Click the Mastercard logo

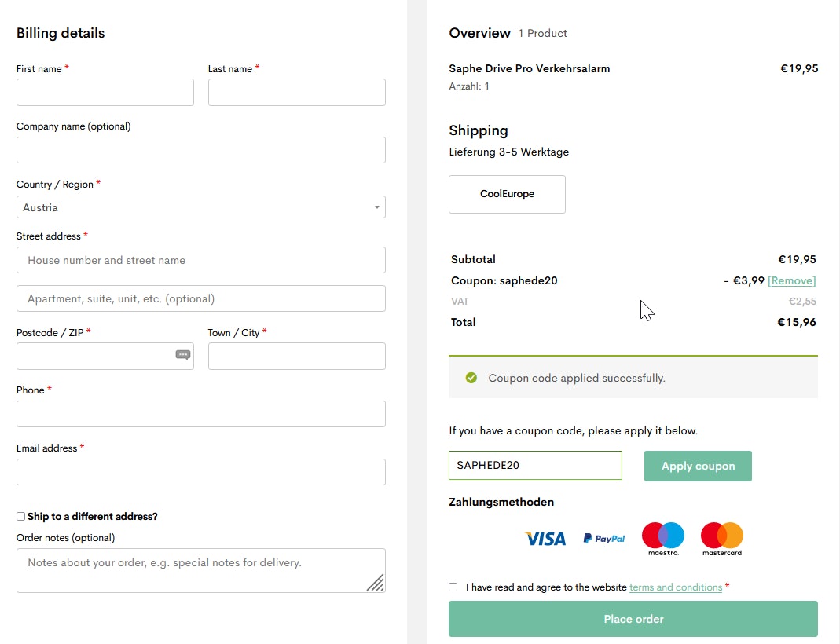722,537
